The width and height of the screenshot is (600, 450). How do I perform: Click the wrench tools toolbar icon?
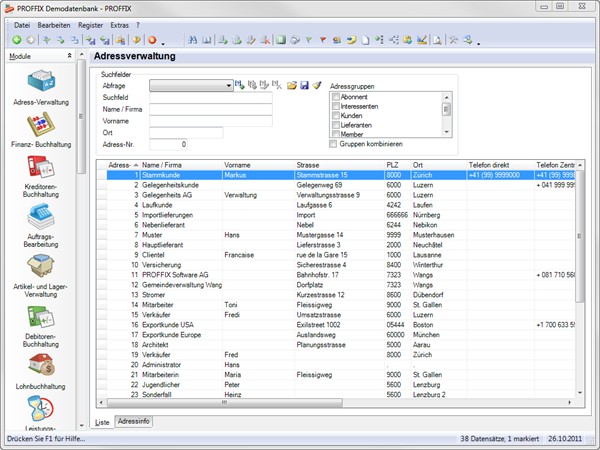(453, 40)
